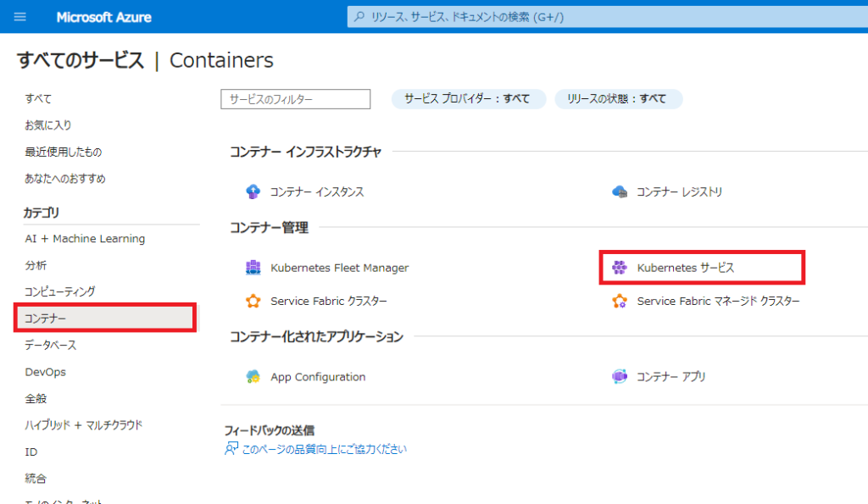Open the service provider filter pill

point(468,99)
